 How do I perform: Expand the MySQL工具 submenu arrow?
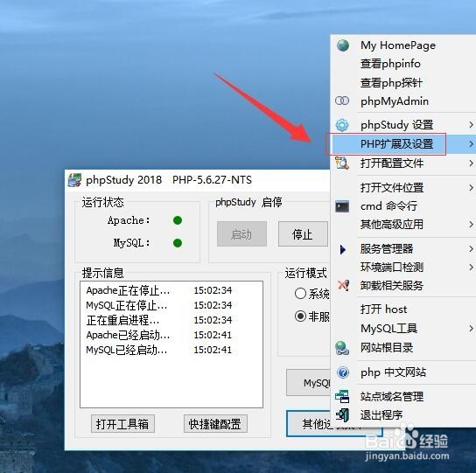click(x=471, y=328)
